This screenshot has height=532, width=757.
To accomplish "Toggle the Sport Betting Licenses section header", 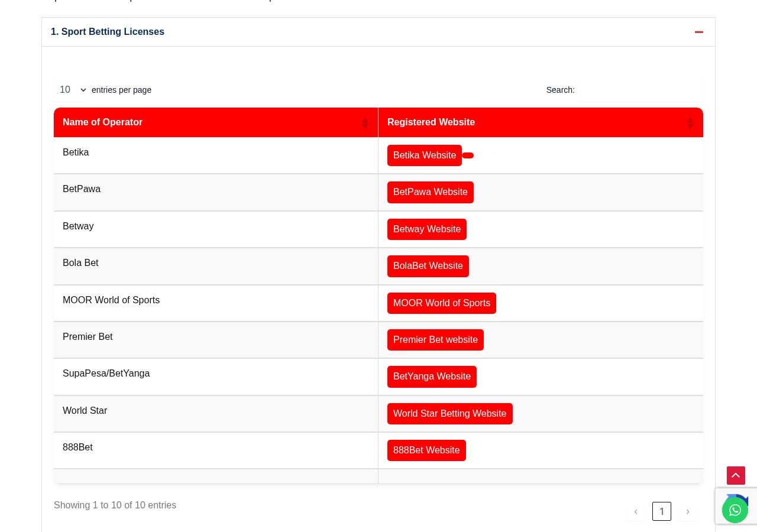I will 378,32.
